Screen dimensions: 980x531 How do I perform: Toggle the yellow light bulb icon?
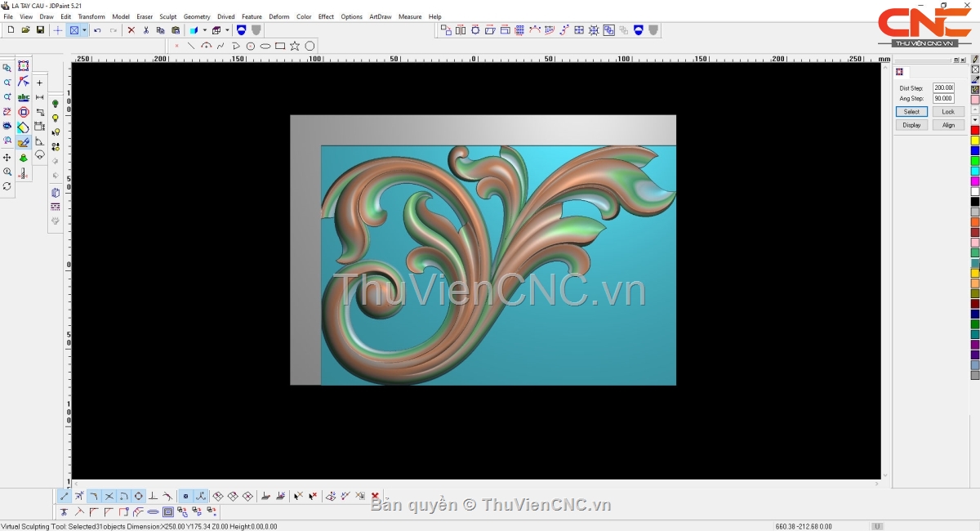tap(56, 118)
